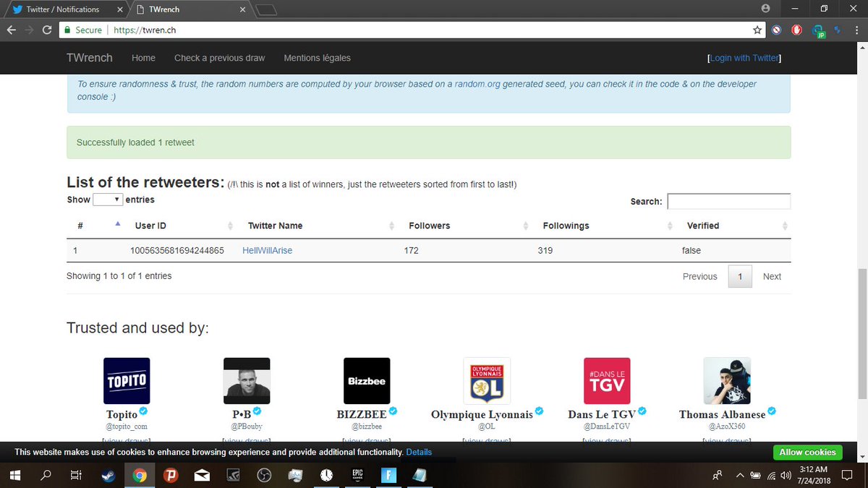Open OBS Studio from the taskbar
The height and width of the screenshot is (488, 868).
point(264,475)
